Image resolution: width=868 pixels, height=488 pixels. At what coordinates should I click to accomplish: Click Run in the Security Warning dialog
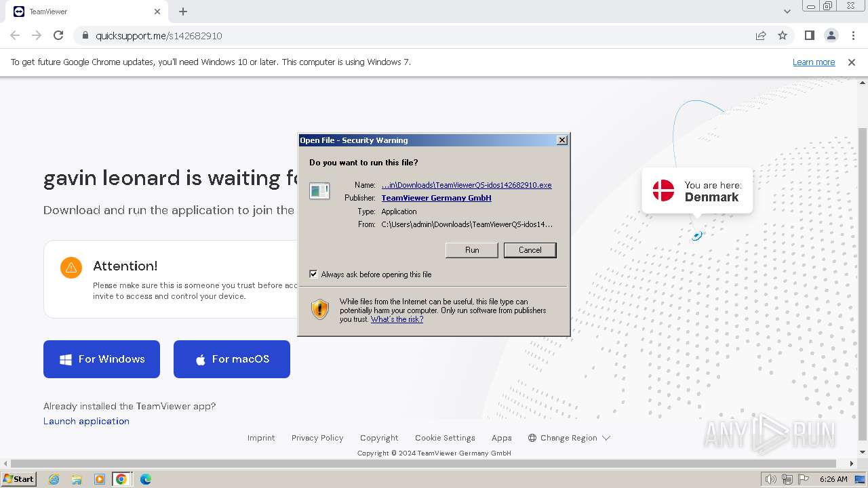pos(472,250)
